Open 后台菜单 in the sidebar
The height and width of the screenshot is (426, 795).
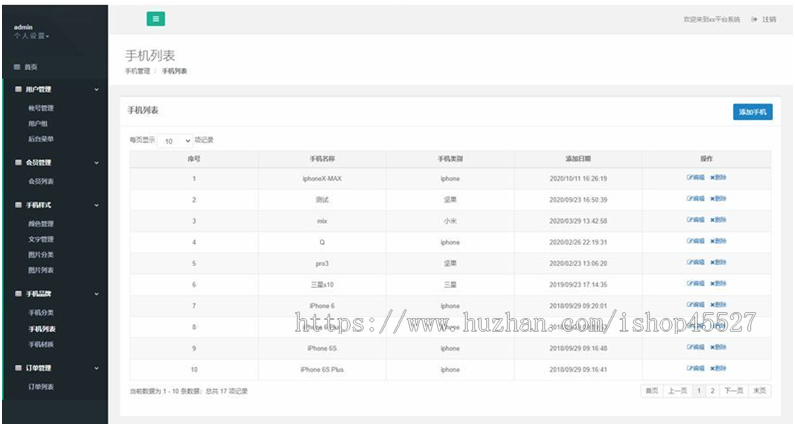pos(41,139)
